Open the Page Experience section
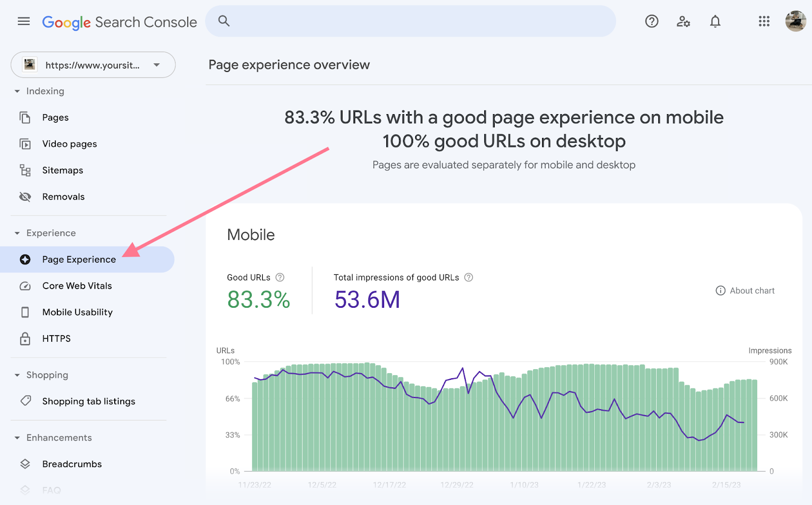Screen dimensions: 812x505 79,259
